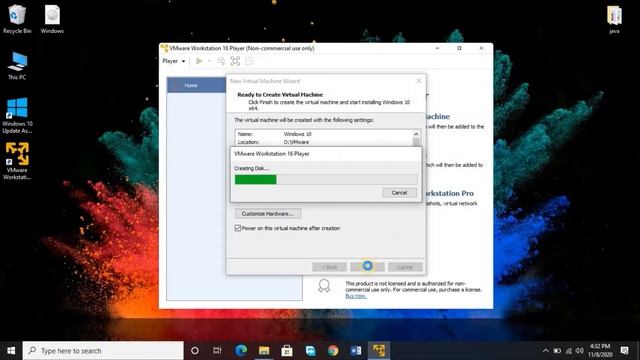The image size is (640, 360).
Task: Open Microsoft Store from taskbar
Action: (287, 351)
